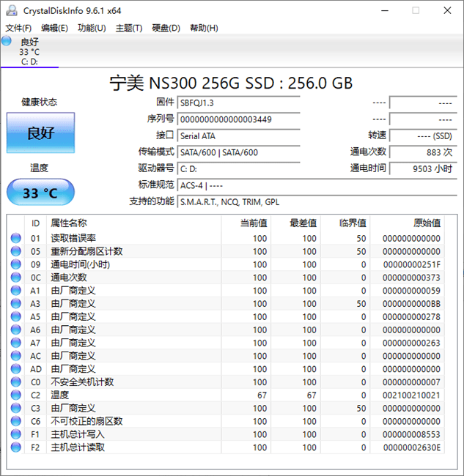Click the attribute name 重新分配扇区计数
Image resolution: width=464 pixels, height=476 pixels.
coord(86,251)
